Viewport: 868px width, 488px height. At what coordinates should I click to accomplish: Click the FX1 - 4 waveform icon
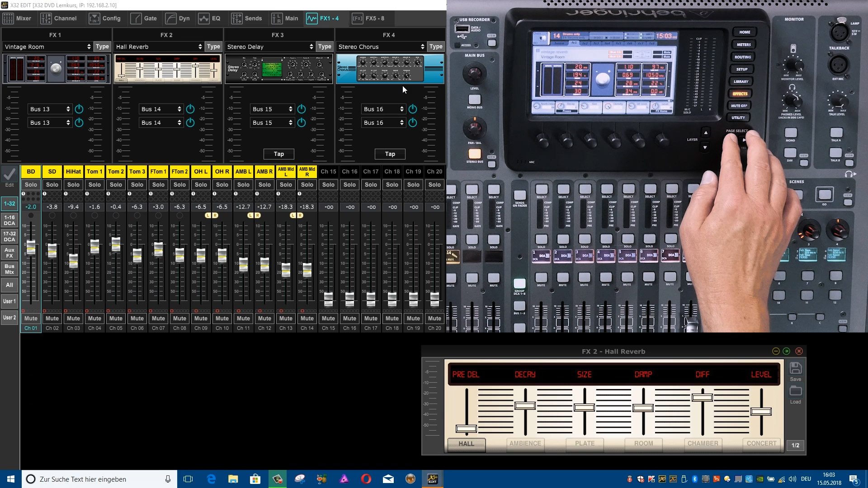(311, 19)
